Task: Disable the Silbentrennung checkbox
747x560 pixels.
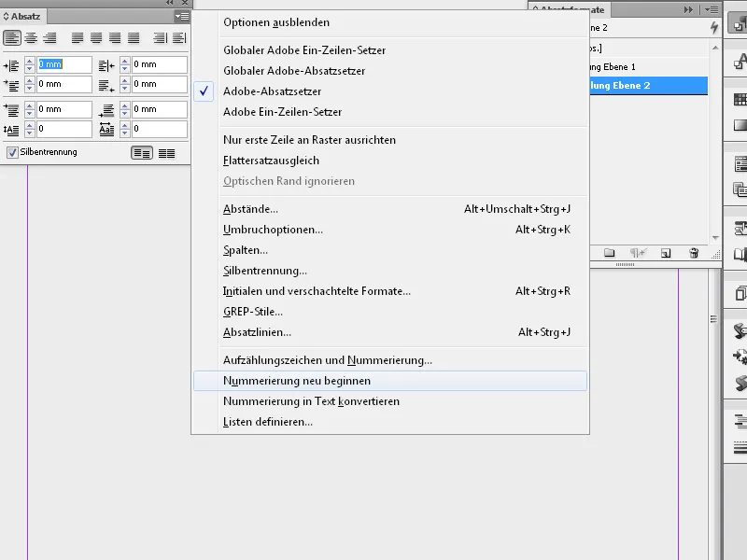Action: [12, 150]
